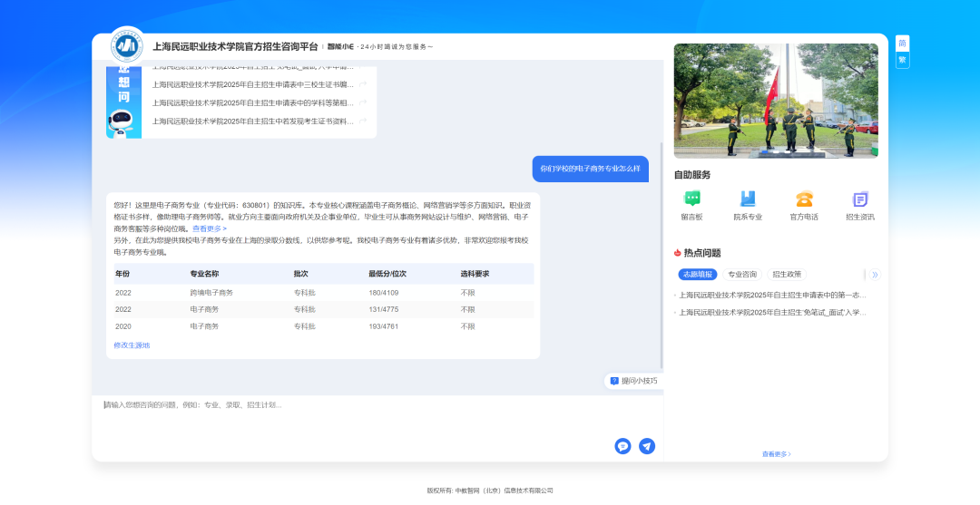Click the share arrow beside 三校生证书 question
Screen dimensions: 980x505
362,84
